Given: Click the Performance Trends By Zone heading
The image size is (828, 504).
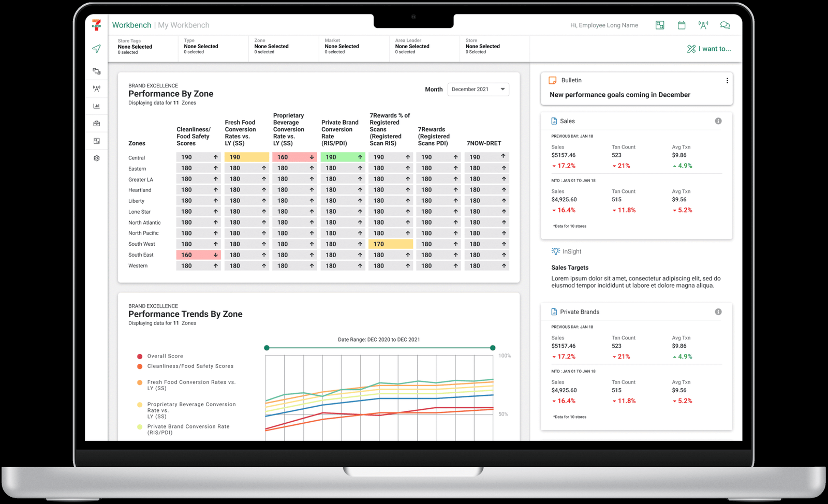Looking at the screenshot, I should [x=185, y=314].
